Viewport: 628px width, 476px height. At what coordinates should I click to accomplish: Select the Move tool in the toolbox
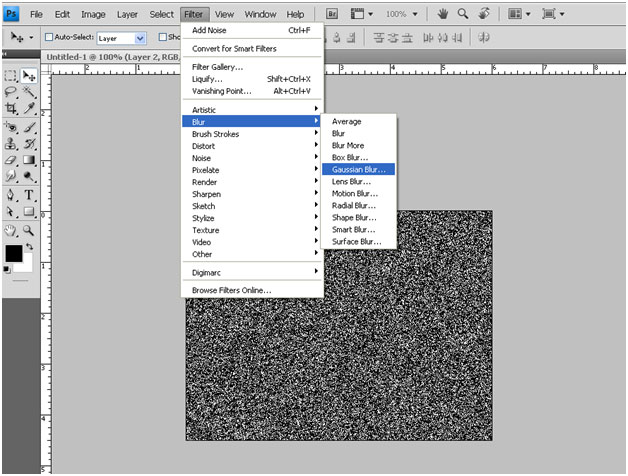[x=29, y=75]
